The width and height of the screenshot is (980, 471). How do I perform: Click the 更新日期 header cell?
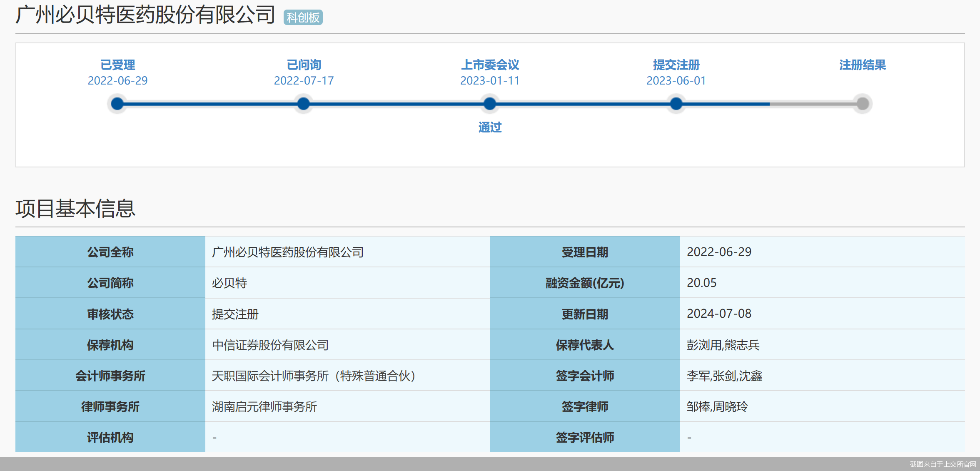click(585, 314)
